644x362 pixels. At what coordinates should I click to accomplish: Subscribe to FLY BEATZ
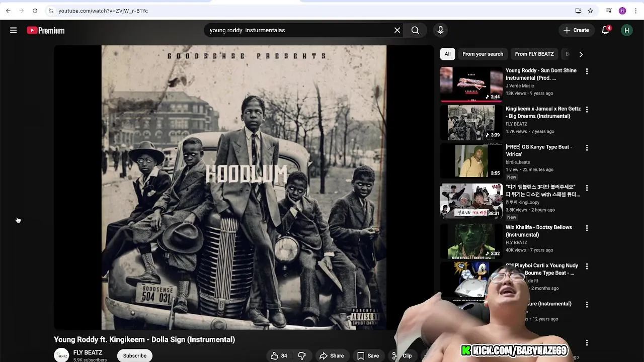tap(135, 355)
